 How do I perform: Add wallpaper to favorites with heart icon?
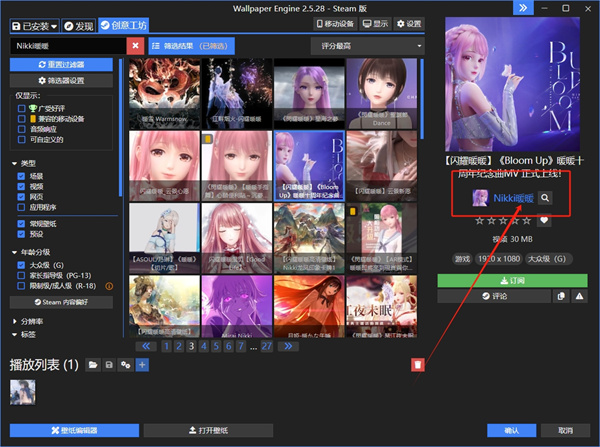[x=544, y=220]
